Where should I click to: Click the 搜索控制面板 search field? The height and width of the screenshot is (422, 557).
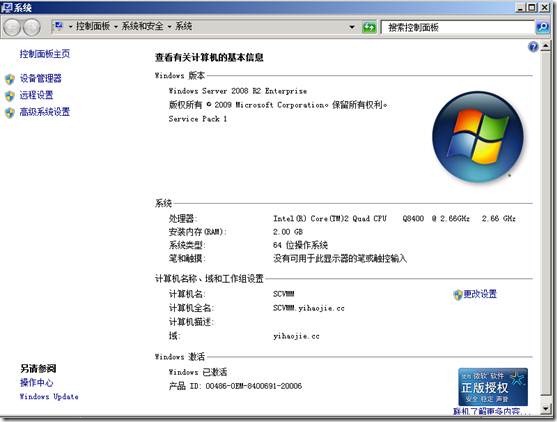[458, 27]
